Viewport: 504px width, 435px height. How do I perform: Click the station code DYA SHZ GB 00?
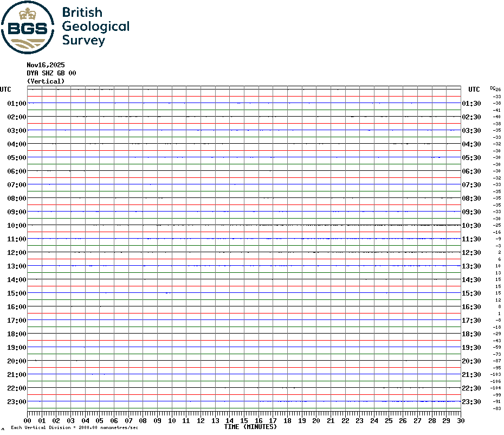51,73
